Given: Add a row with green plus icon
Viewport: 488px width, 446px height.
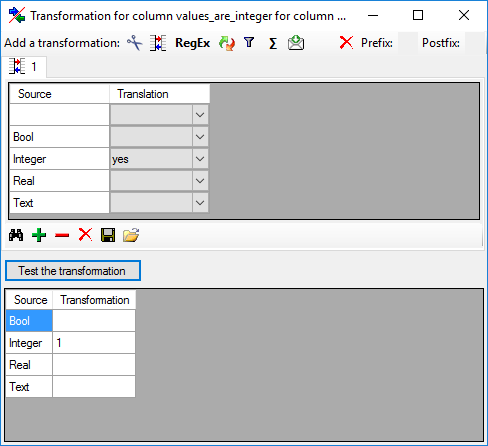Looking at the screenshot, I should [39, 235].
